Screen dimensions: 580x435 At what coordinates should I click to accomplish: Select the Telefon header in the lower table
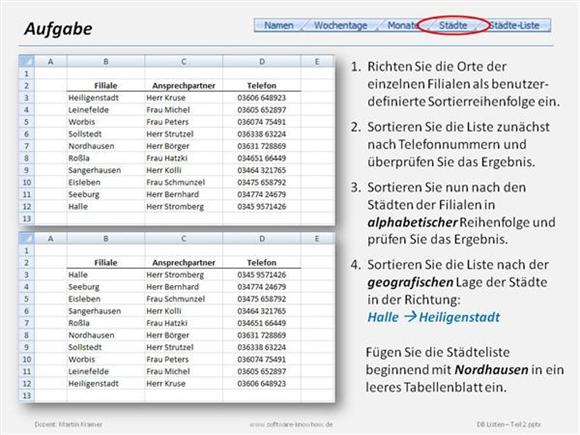click(262, 263)
